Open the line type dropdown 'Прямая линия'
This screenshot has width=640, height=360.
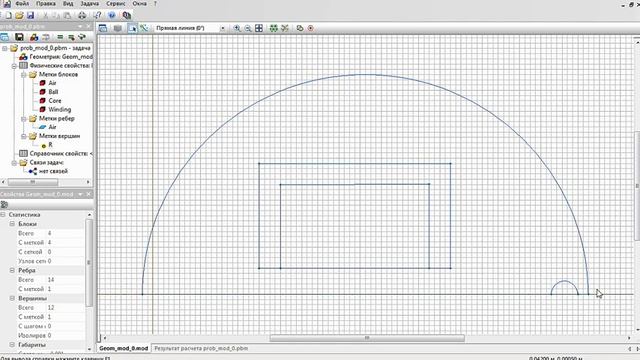(x=222, y=28)
